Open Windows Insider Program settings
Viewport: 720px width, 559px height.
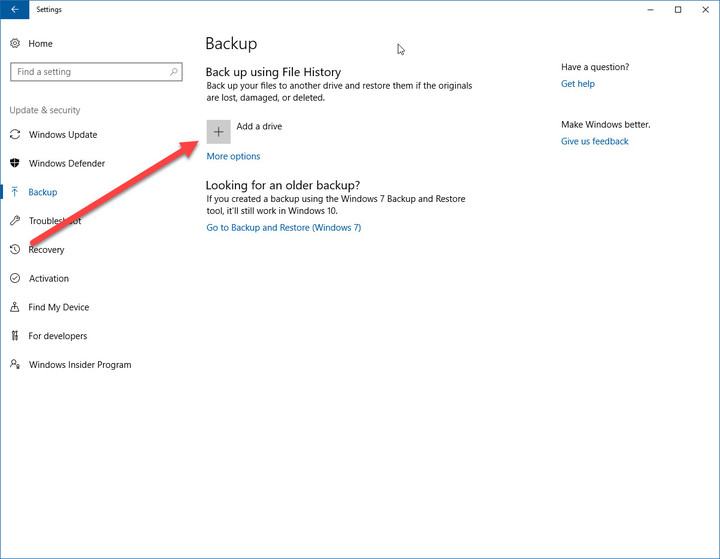(80, 365)
